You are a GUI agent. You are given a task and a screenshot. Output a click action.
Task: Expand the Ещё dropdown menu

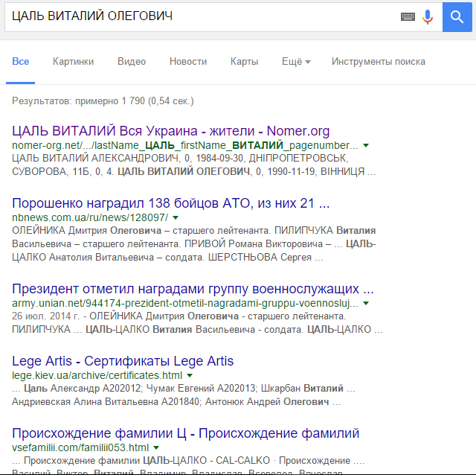tap(296, 61)
